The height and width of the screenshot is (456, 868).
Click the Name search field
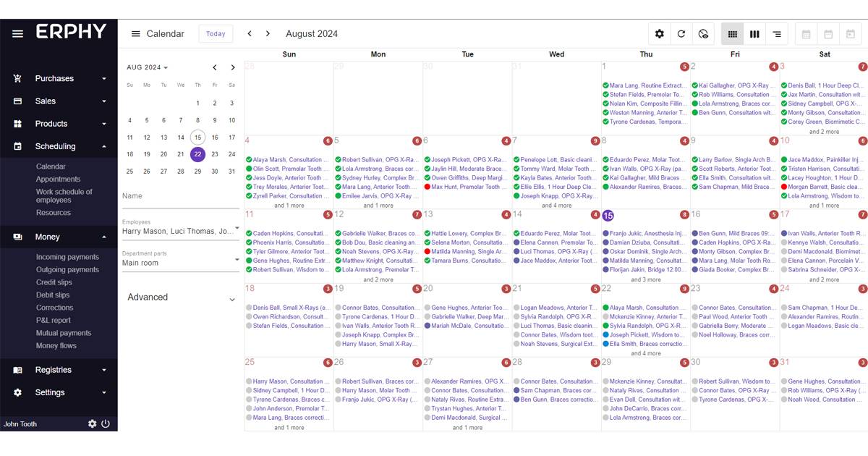[x=180, y=196]
